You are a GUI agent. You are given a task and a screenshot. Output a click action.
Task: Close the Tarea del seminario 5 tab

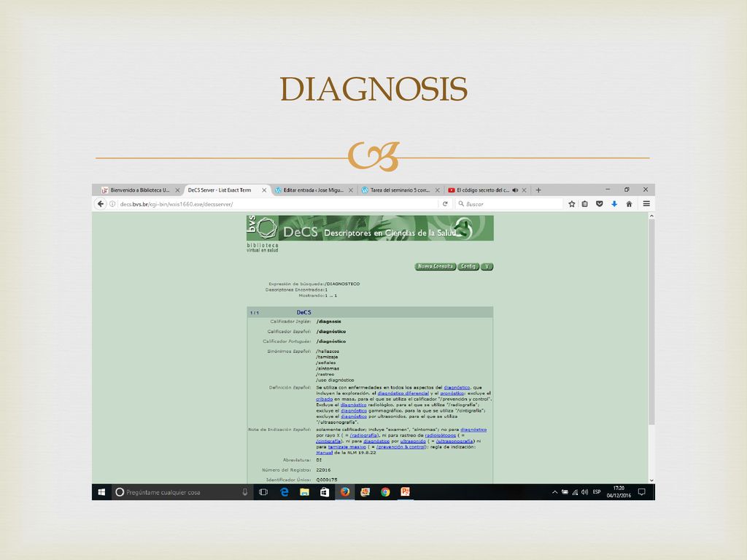coord(438,190)
